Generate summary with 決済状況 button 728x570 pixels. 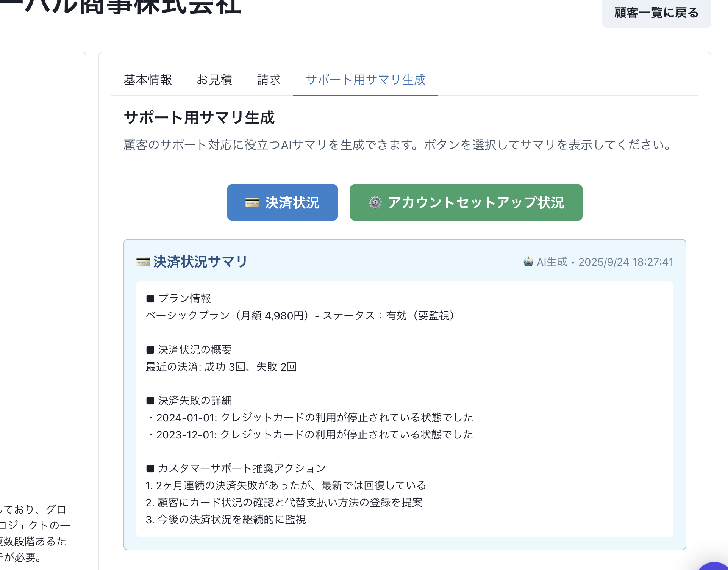click(x=283, y=202)
